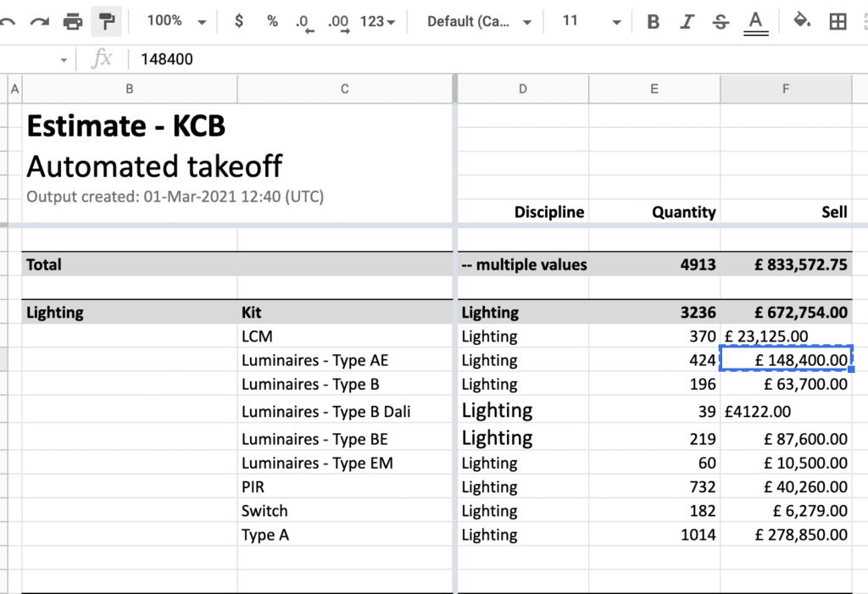This screenshot has width=868, height=594.
Task: Click the selected '£ 148,400.00' cell
Action: [x=786, y=360]
